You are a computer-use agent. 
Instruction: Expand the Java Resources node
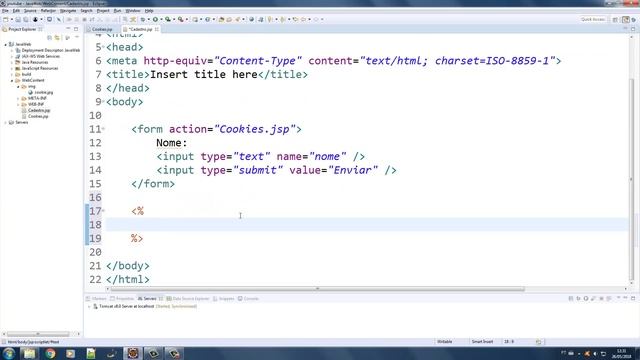tap(12, 62)
